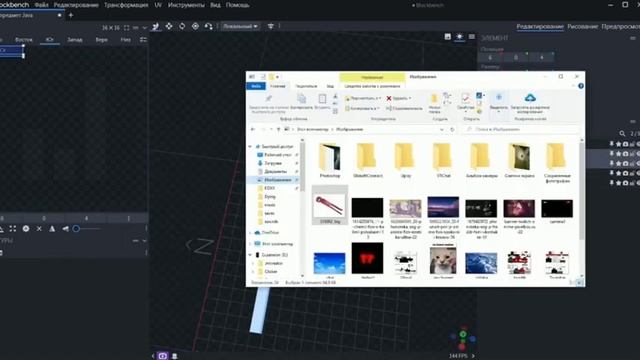Viewport: 640px width, 360px height.
Task: Click the Вставить clipboard icon in Explorer ribbon
Action: click(x=322, y=98)
